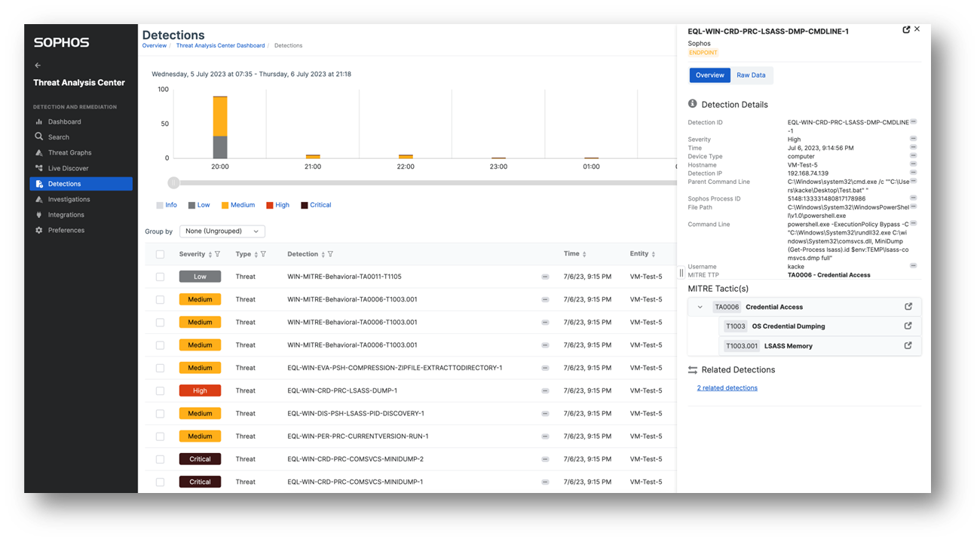The height and width of the screenshot is (542, 980).
Task: Click the 2 related detections link
Action: [727, 388]
